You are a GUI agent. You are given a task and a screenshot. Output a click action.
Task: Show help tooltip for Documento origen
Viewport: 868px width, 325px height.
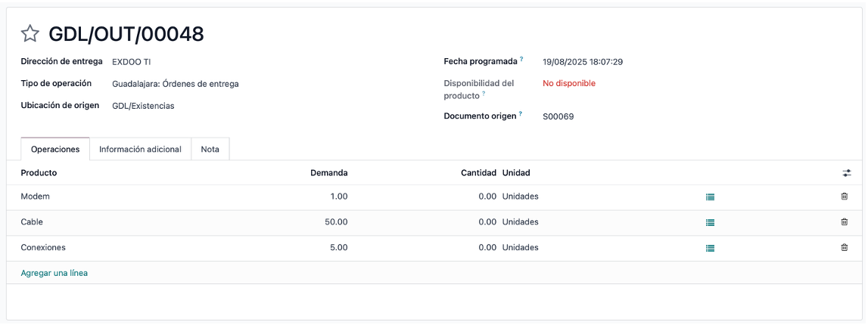pyautogui.click(x=521, y=114)
